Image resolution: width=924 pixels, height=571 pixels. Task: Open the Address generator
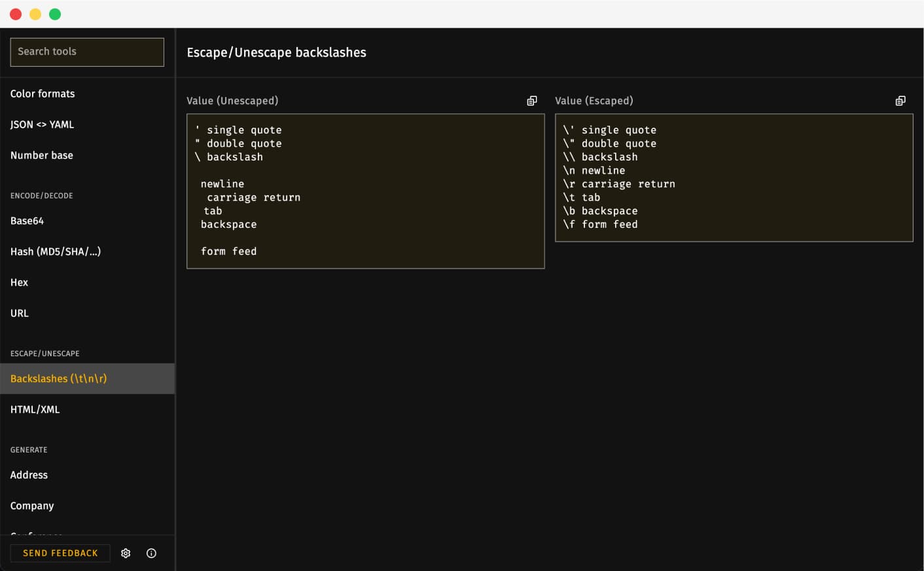(x=87, y=475)
